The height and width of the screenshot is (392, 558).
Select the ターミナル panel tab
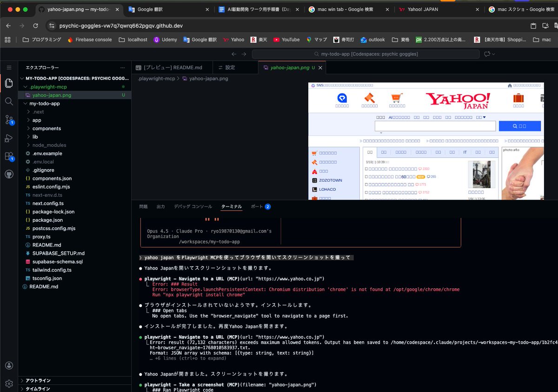231,206
